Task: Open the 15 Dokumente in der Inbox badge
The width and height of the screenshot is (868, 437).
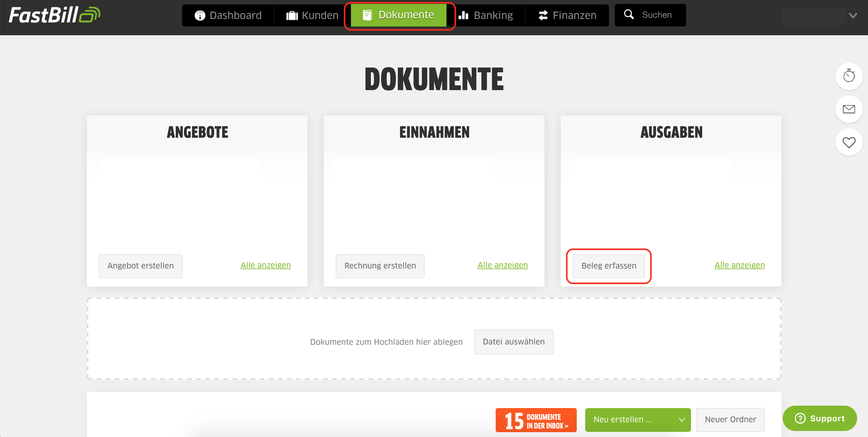Action: click(536, 420)
